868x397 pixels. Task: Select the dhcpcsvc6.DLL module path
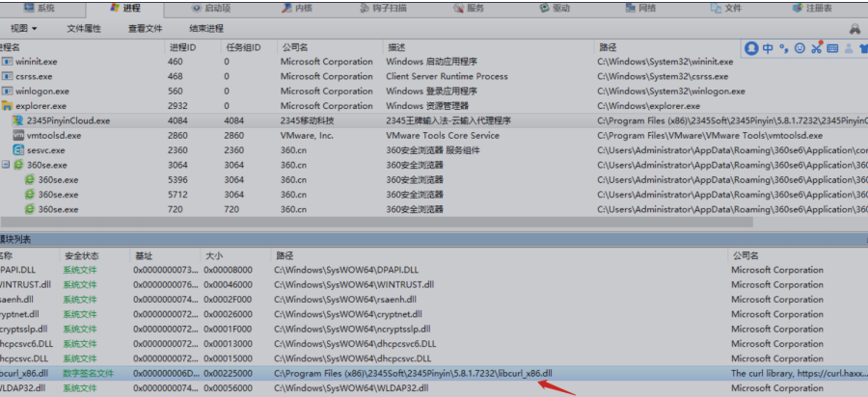(x=355, y=343)
